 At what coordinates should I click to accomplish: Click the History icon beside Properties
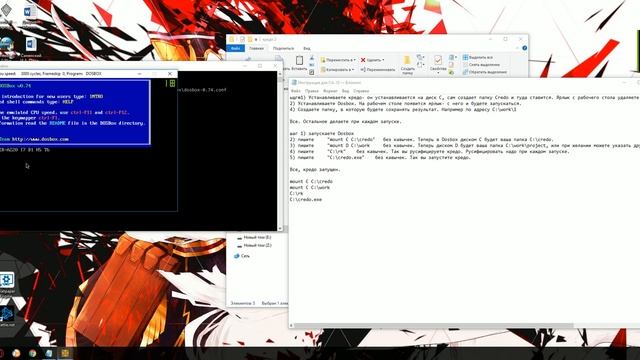[x=451, y=72]
